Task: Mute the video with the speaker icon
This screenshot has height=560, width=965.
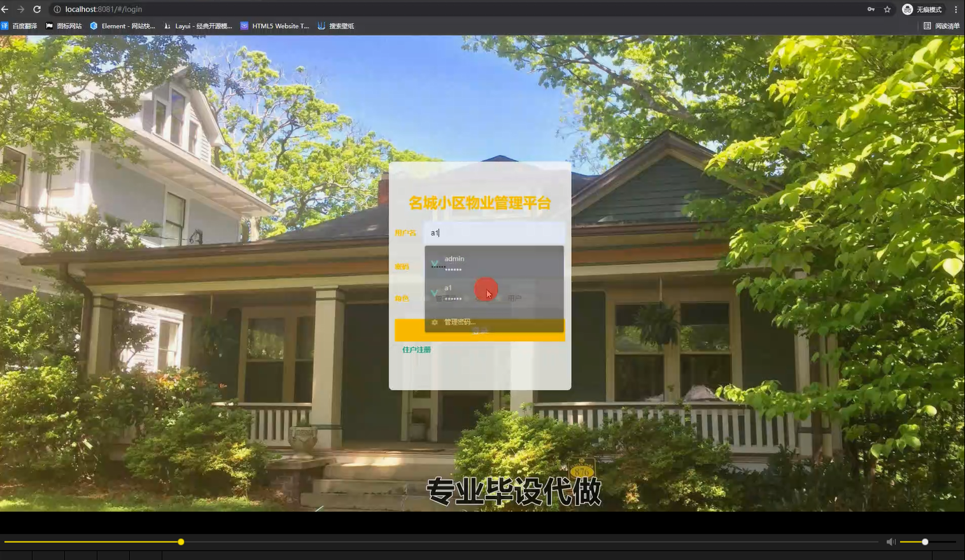Action: (891, 542)
